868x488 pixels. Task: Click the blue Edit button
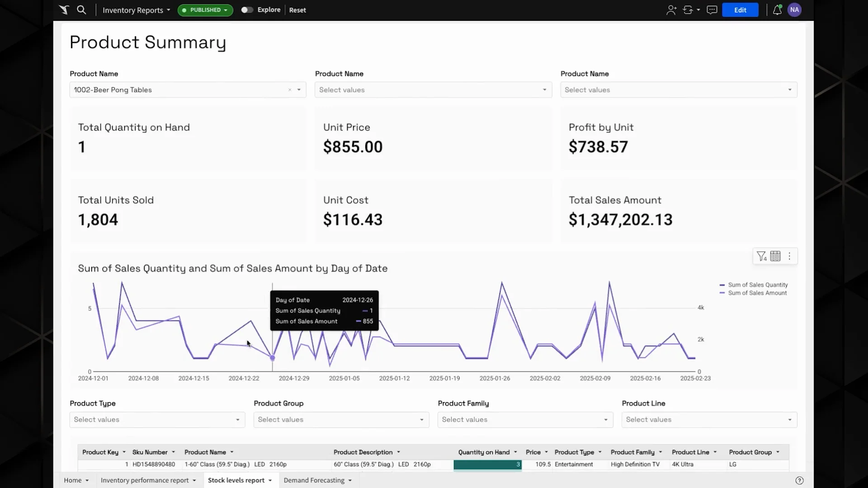click(x=740, y=10)
